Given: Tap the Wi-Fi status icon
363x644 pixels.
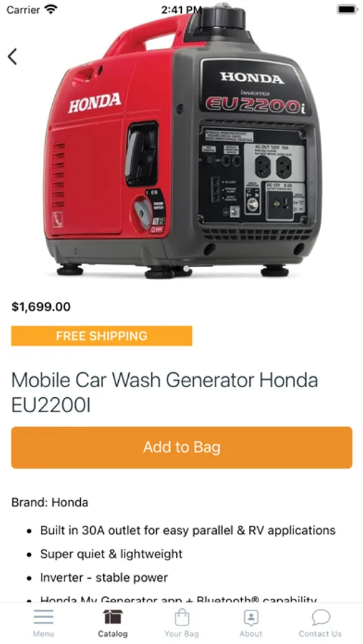Looking at the screenshot, I should (52, 9).
